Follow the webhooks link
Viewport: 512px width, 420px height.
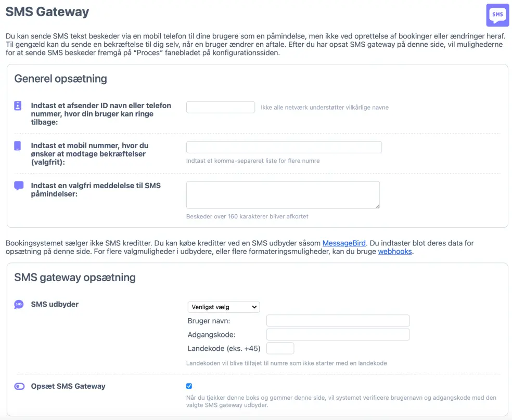tap(395, 252)
